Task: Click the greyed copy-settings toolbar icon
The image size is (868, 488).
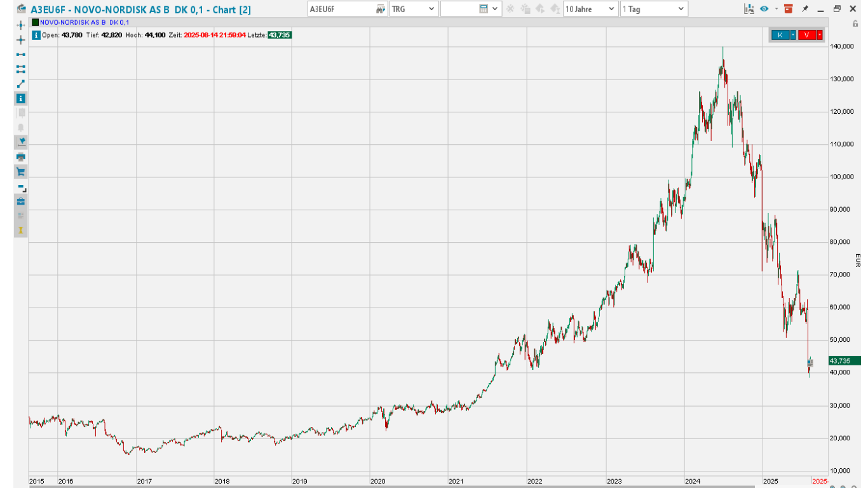Action: (525, 9)
